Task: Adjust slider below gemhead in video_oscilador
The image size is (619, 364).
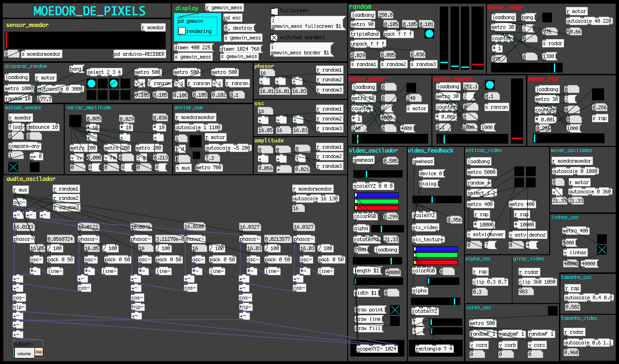Action: point(378,174)
